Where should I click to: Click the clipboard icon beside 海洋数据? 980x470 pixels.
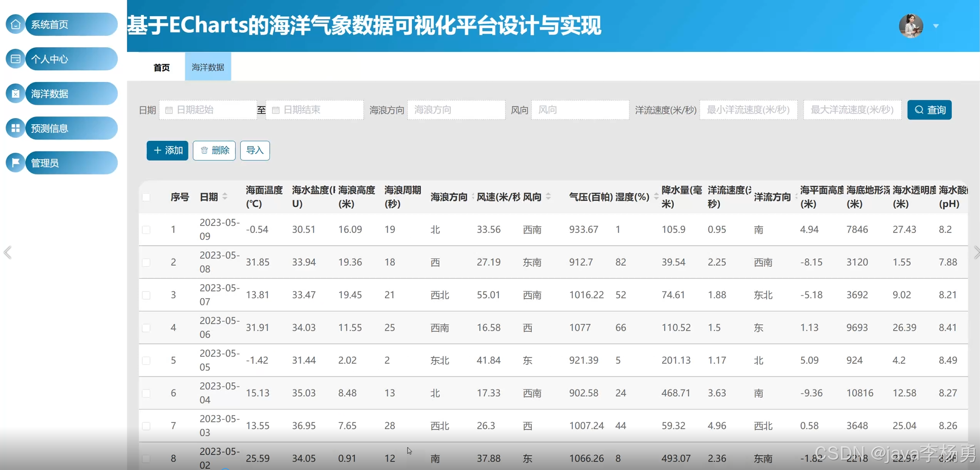click(x=15, y=93)
